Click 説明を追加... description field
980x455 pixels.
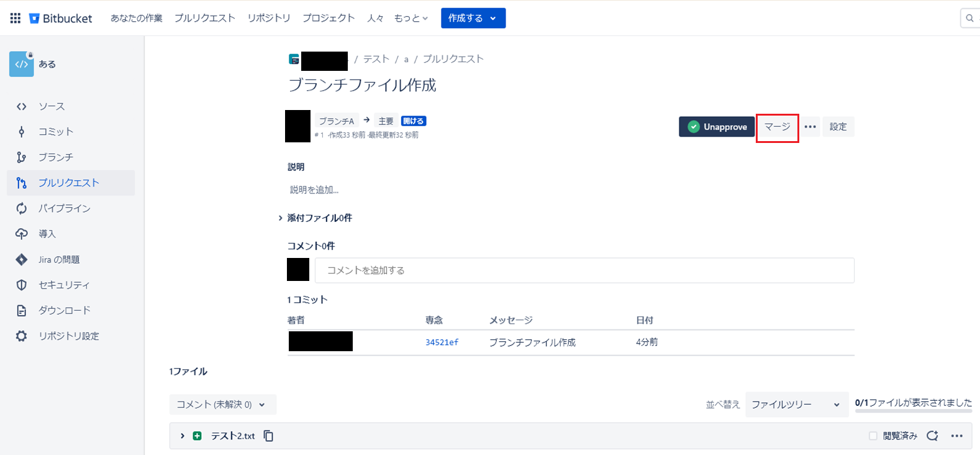pyautogui.click(x=314, y=190)
